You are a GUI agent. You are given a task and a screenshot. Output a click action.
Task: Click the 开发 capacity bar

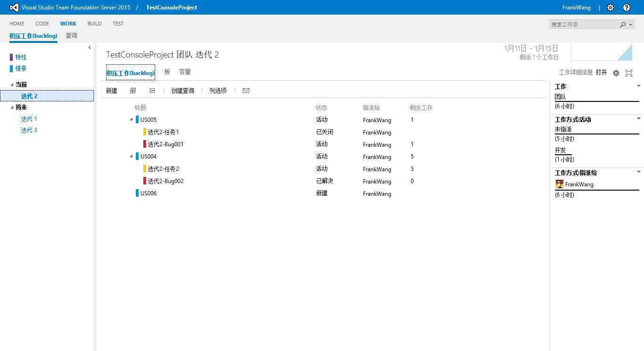(x=563, y=154)
